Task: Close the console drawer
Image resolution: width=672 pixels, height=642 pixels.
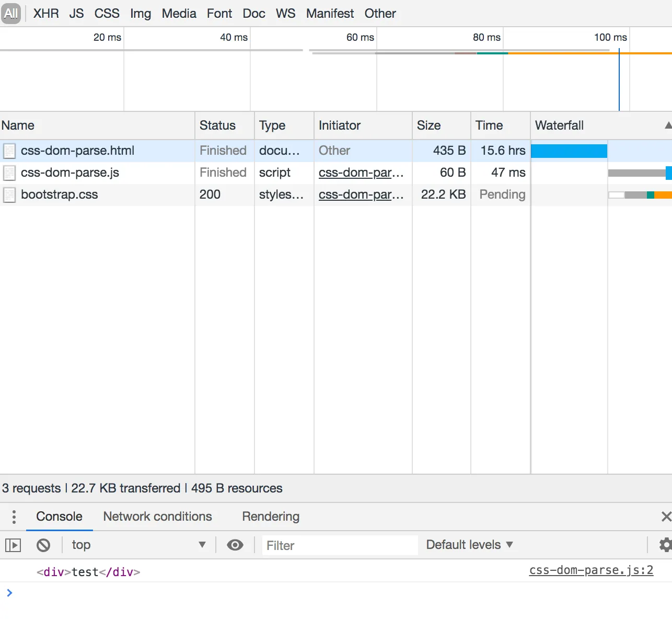Action: 666,517
